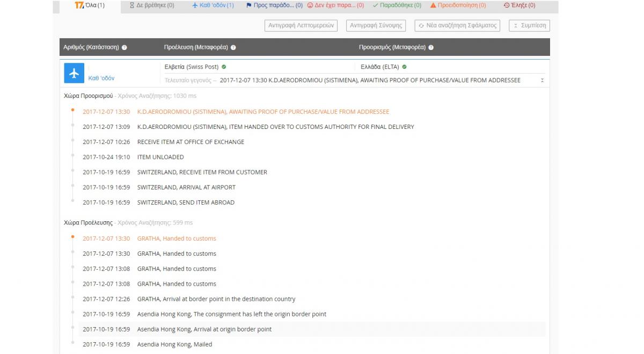This screenshot has height=354, width=644.
Task: Click Χώρα Προορισμού section heading
Action: [88, 96]
